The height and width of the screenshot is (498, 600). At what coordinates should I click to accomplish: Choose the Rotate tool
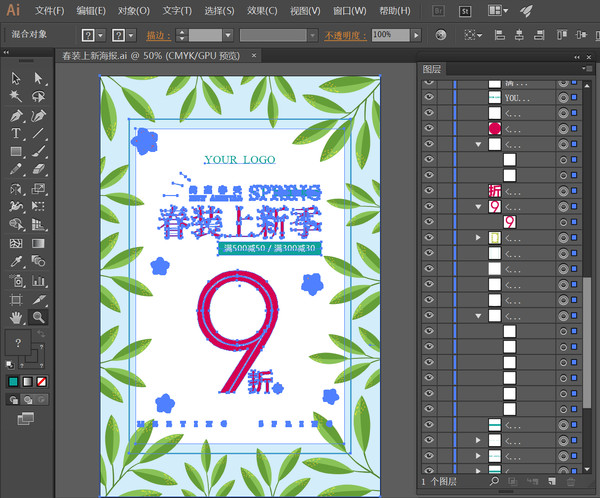click(x=16, y=188)
